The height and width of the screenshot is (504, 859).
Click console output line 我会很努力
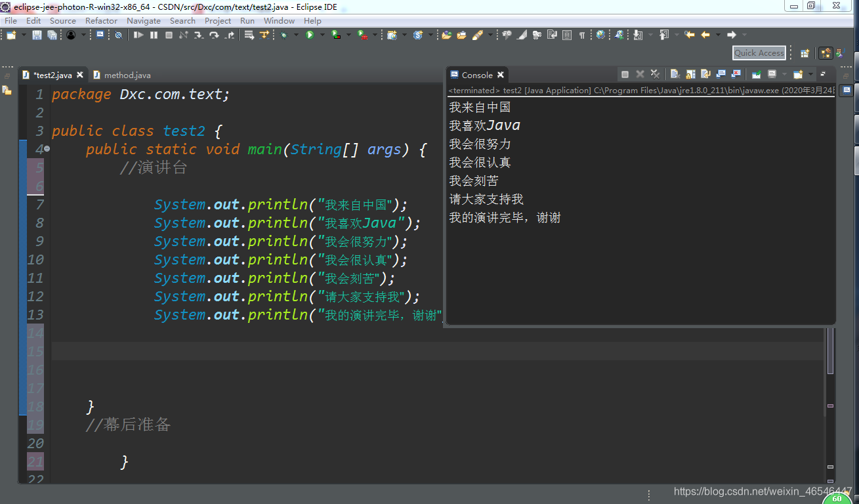point(480,144)
